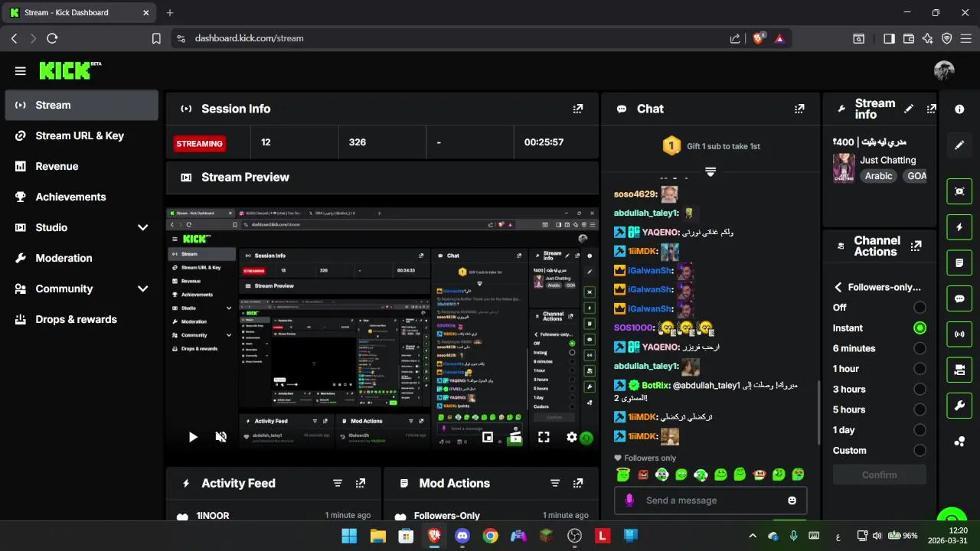Open stream preview settings gear

coord(571,437)
